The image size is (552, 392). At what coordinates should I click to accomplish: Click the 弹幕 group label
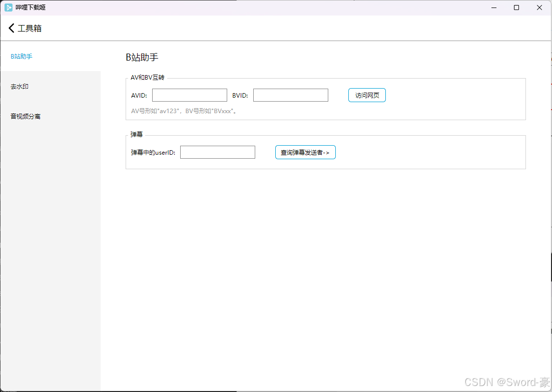[137, 135]
